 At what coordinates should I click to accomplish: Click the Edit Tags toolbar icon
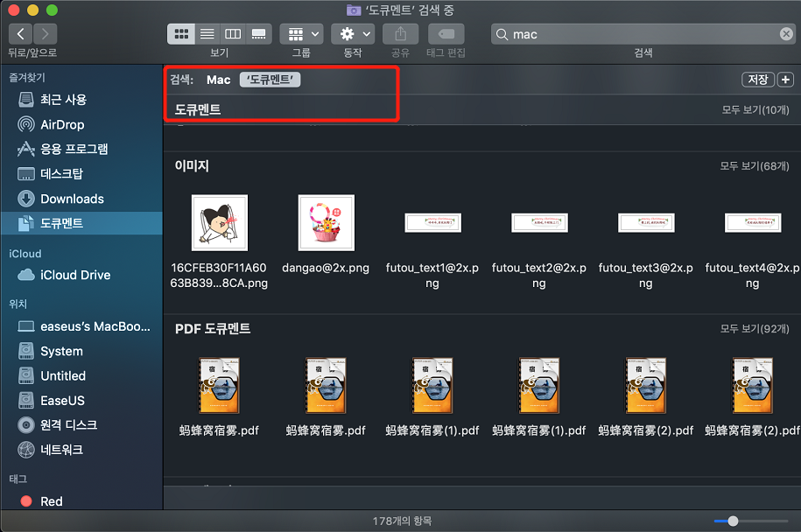tap(446, 34)
